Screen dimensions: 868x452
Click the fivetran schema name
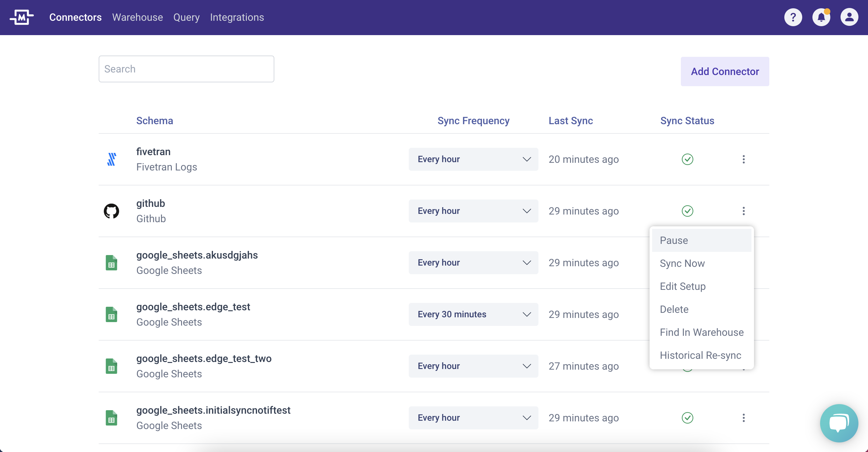tap(153, 152)
